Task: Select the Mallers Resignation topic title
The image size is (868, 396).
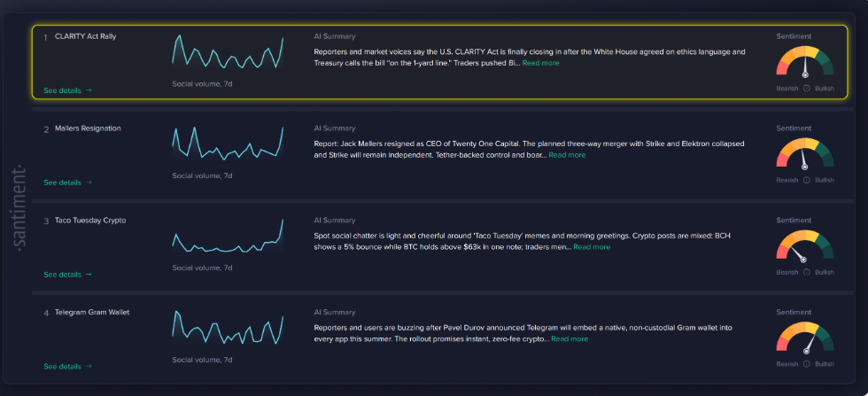Action: pyautogui.click(x=88, y=128)
